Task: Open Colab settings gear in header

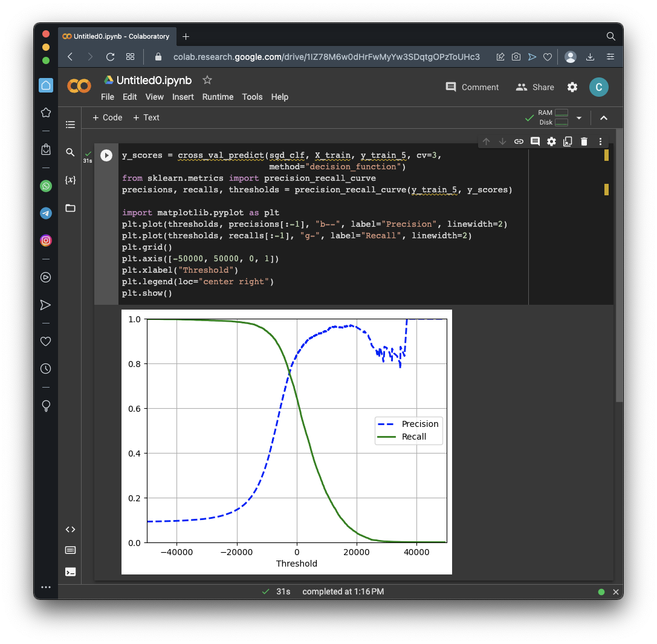Action: 572,87
